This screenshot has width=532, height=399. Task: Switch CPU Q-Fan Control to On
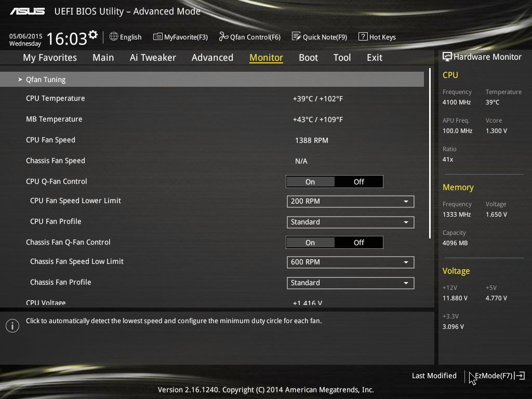(310, 182)
